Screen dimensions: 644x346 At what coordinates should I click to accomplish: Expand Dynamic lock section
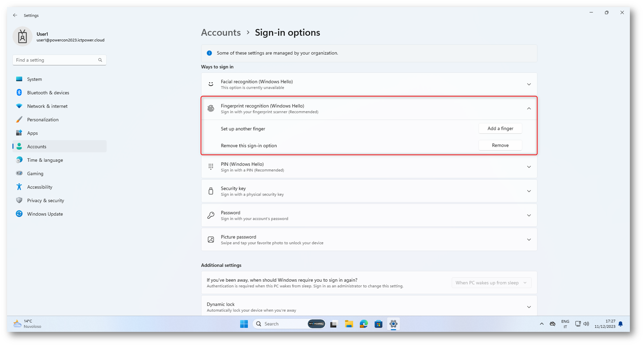tap(529, 307)
